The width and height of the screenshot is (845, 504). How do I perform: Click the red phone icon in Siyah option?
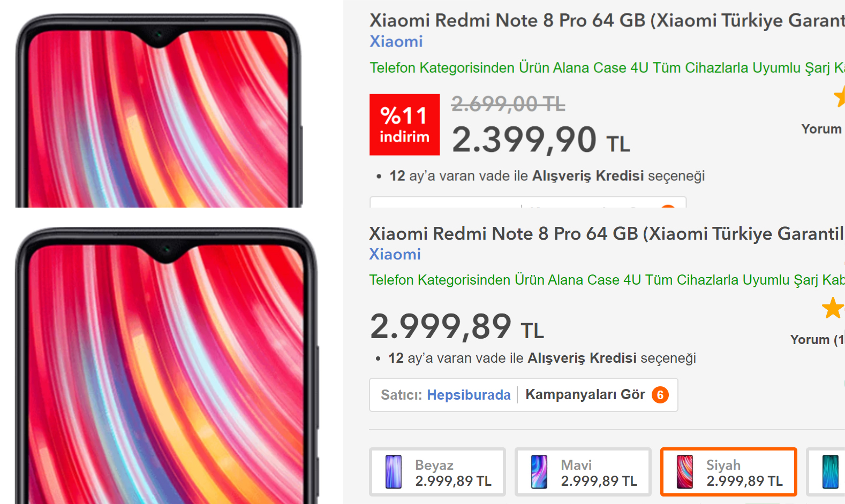[685, 472]
